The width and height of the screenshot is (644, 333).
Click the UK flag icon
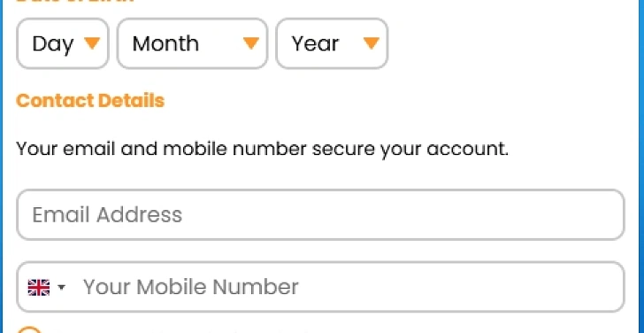click(x=39, y=287)
